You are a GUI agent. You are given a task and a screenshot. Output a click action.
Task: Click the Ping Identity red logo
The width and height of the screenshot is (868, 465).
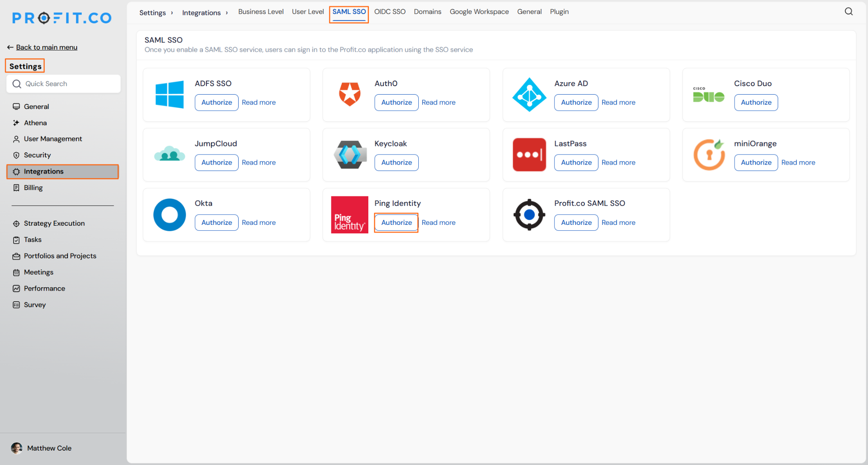click(350, 215)
